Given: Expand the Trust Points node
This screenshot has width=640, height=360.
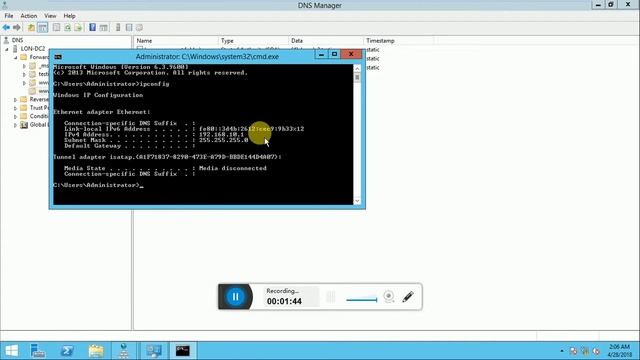Looking at the screenshot, I should 16,108.
